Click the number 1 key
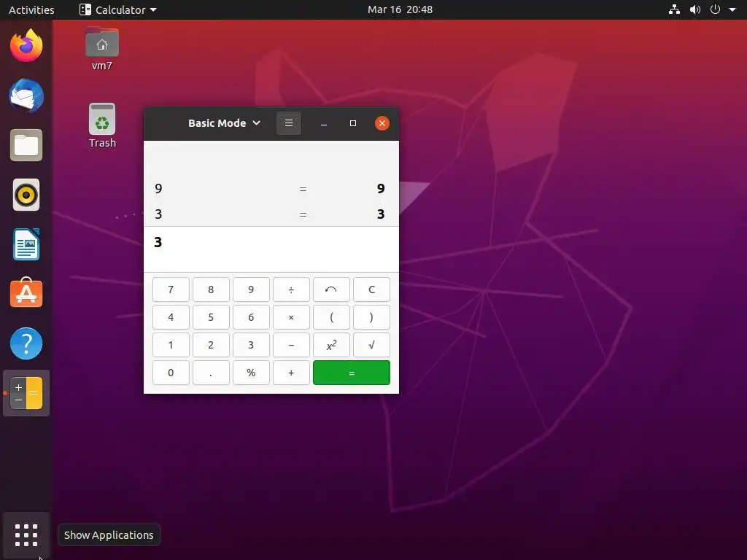 [171, 345]
